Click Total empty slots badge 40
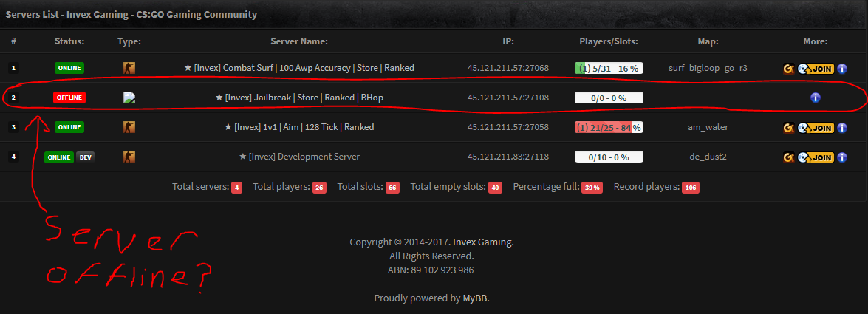868x314 pixels. tap(496, 188)
